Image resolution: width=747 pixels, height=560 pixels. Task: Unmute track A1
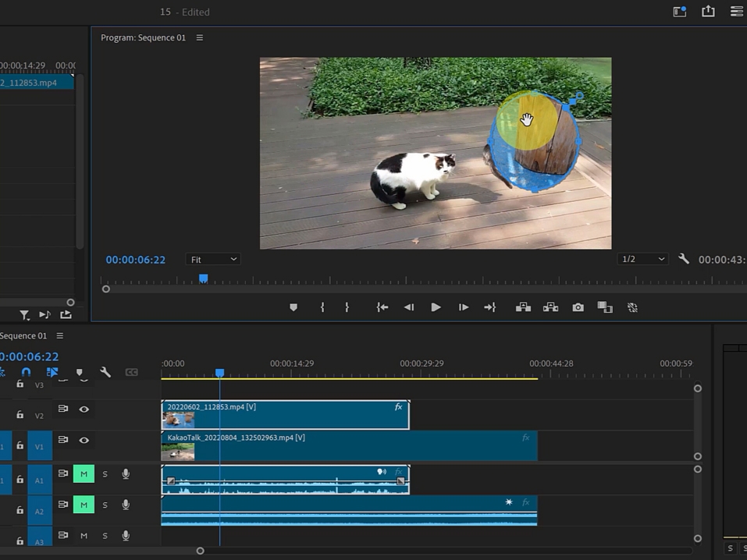pyautogui.click(x=84, y=473)
